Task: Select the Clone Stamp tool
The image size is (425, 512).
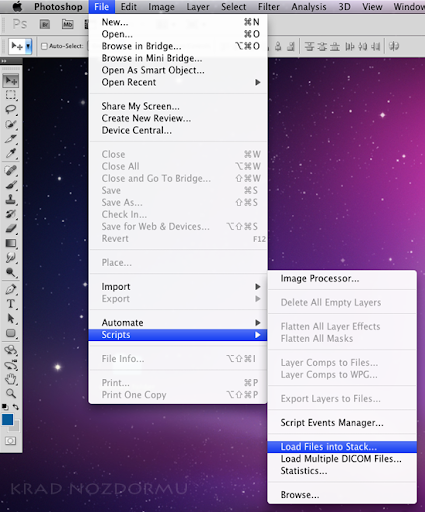Action: 11,199
